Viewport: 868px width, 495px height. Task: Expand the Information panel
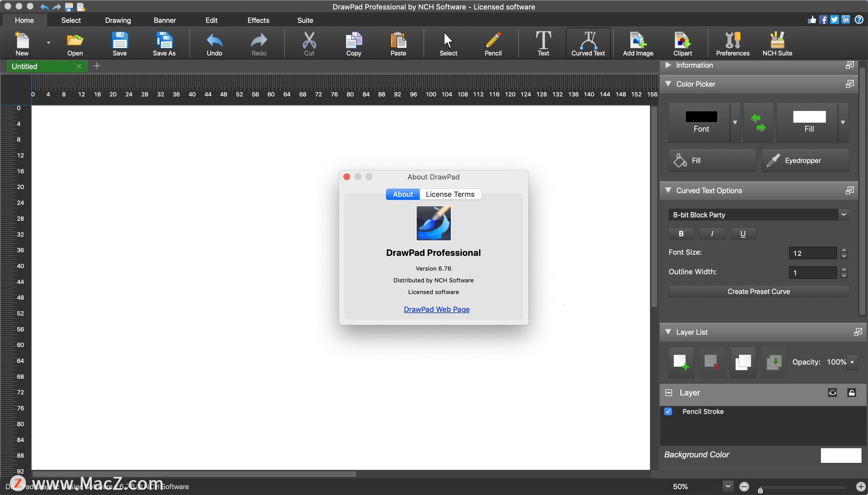[x=668, y=65]
